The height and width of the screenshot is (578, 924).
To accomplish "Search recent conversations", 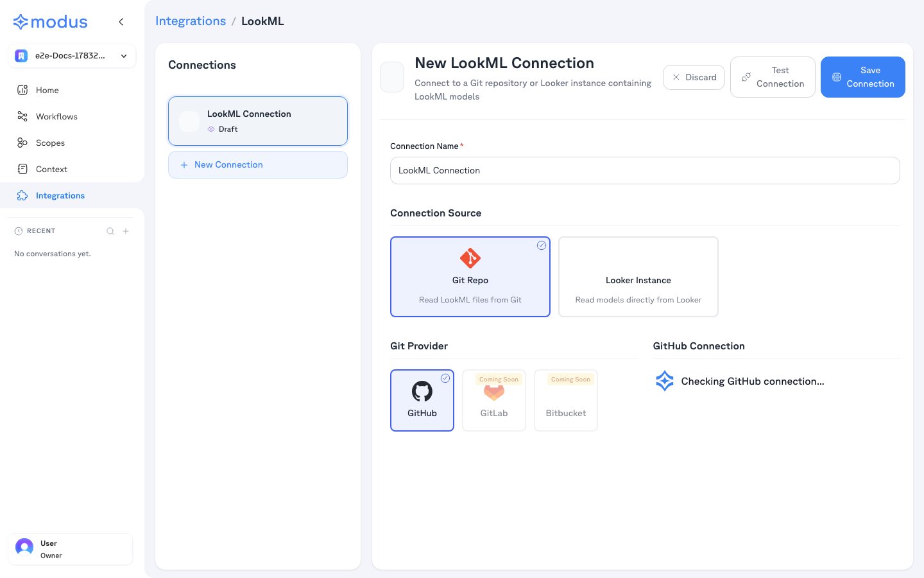I will pyautogui.click(x=110, y=231).
